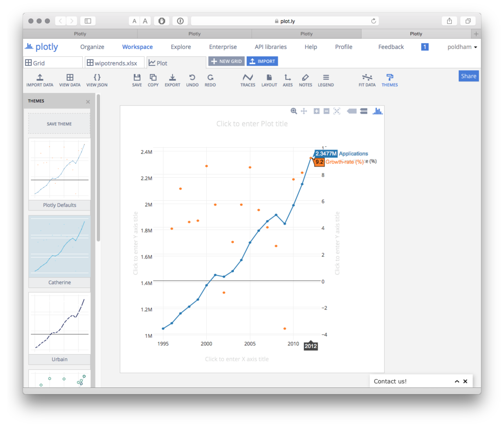Open the Enterprise menu item
Viewport: 504px width, 427px height.
click(x=223, y=47)
